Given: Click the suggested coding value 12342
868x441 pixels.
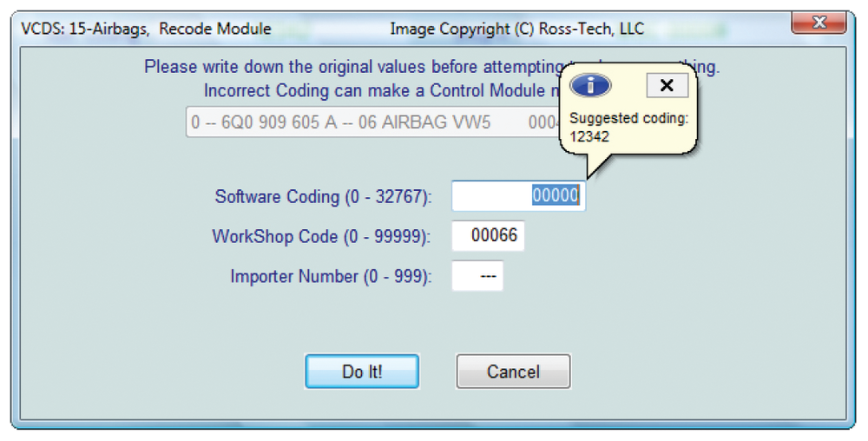Looking at the screenshot, I should pyautogui.click(x=589, y=136).
